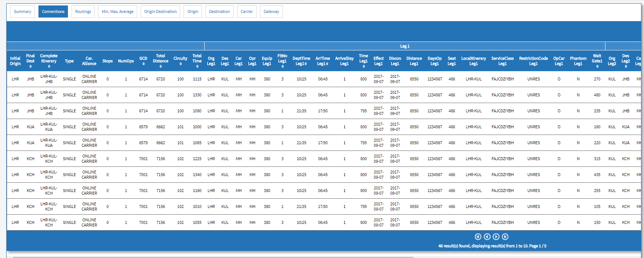Image resolution: width=644 pixels, height=258 pixels.
Task: Click the OpCar Leg1 column header
Action: click(559, 61)
